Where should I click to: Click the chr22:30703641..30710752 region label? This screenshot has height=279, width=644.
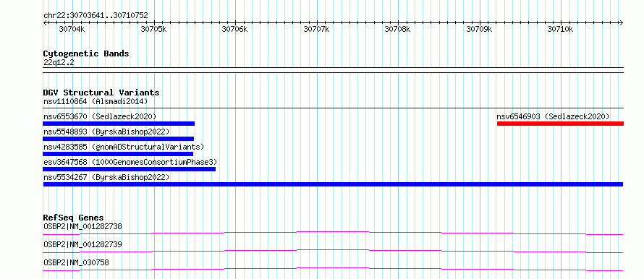coord(96,15)
